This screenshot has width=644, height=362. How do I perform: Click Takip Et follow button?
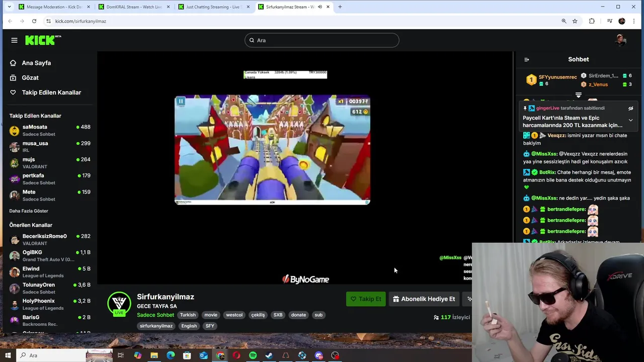coord(366,299)
